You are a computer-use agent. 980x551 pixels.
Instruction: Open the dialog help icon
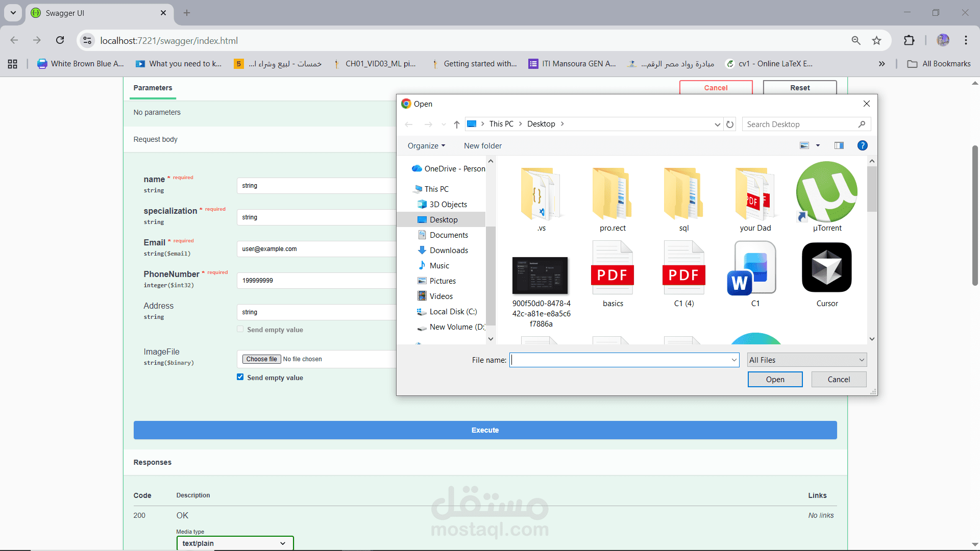(x=863, y=145)
